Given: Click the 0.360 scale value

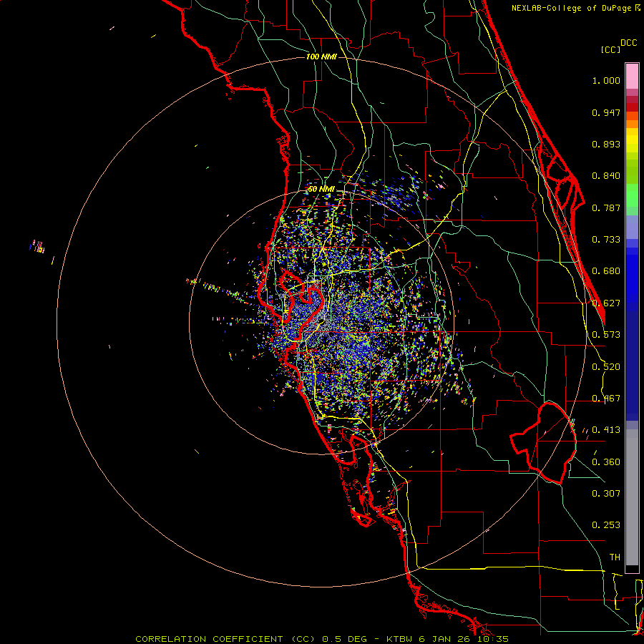Looking at the screenshot, I should coord(606,462).
